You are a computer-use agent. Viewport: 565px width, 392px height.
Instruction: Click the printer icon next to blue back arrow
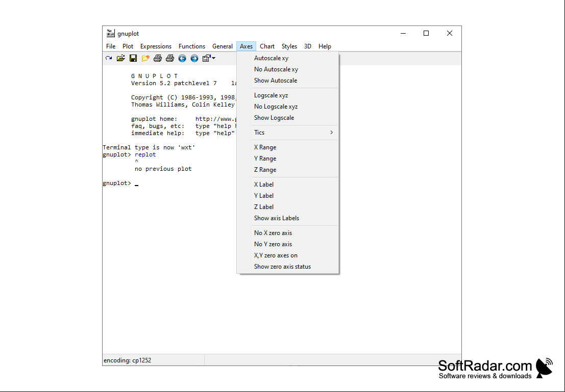tap(170, 58)
